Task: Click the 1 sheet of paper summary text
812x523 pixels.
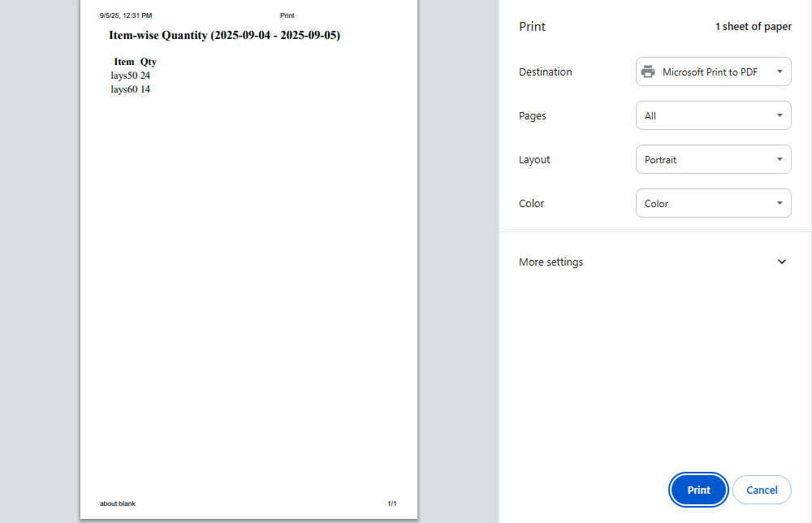Action: [753, 27]
